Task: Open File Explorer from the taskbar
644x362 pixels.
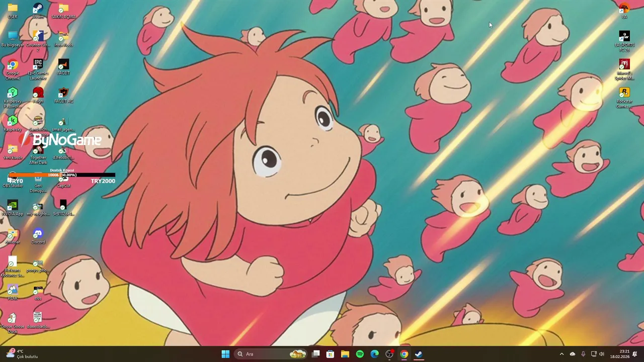Action: (x=345, y=354)
